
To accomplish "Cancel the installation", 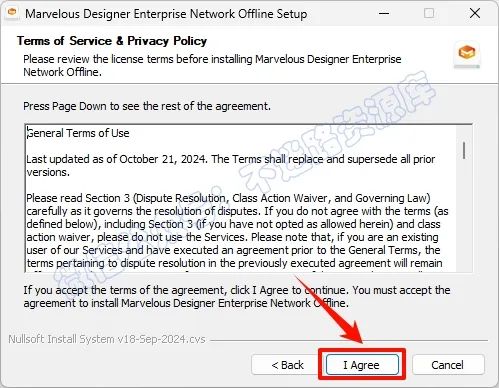I will click(448, 365).
